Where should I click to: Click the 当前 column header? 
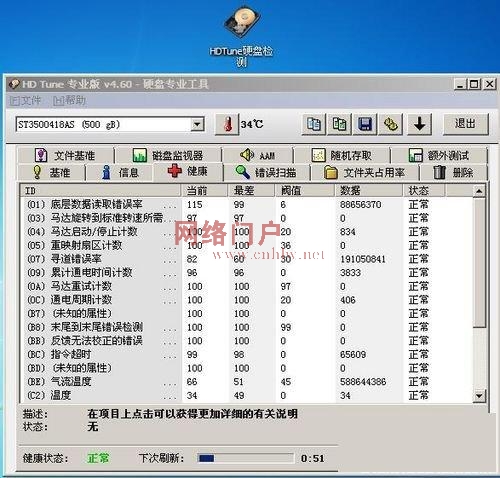click(205, 191)
